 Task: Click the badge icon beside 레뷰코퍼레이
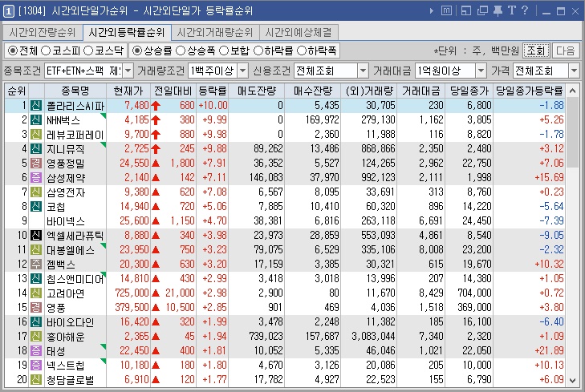36,134
